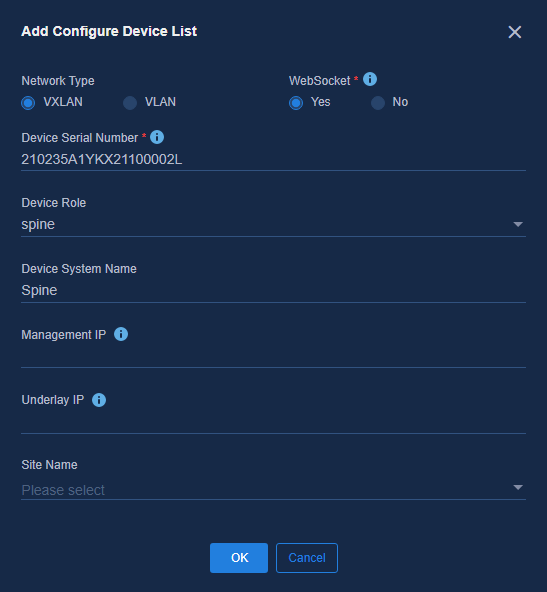The image size is (547, 592).
Task: Open the Device Role combo box showing spine
Action: pos(273,225)
